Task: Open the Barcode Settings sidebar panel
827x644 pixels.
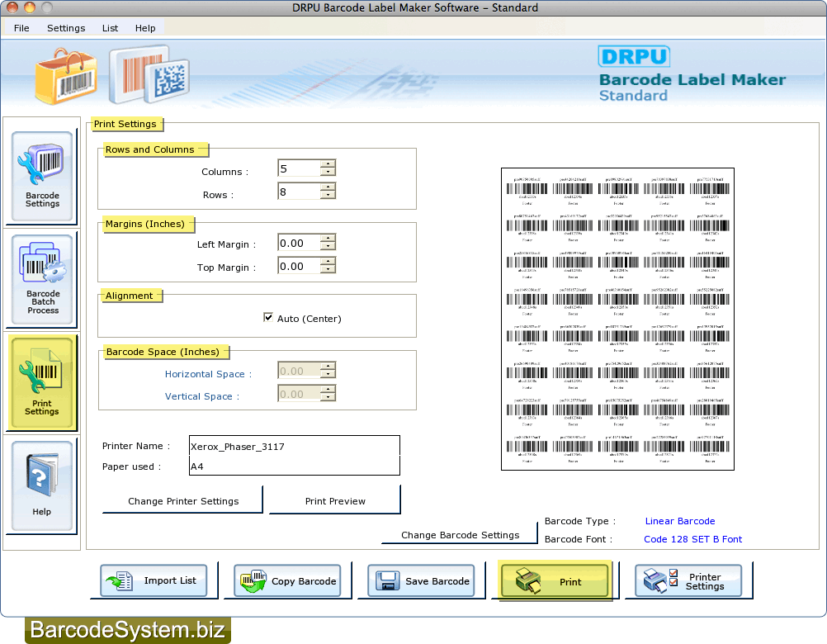Action: point(42,176)
